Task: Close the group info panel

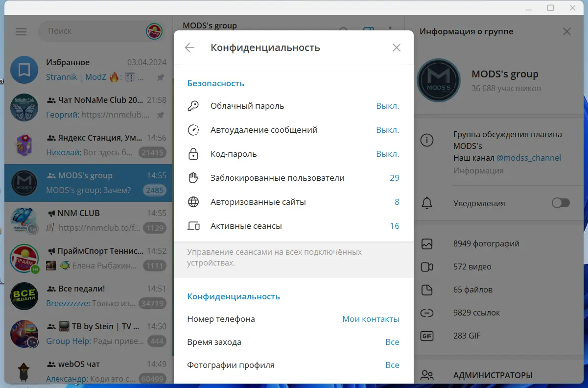Action: 566,31
